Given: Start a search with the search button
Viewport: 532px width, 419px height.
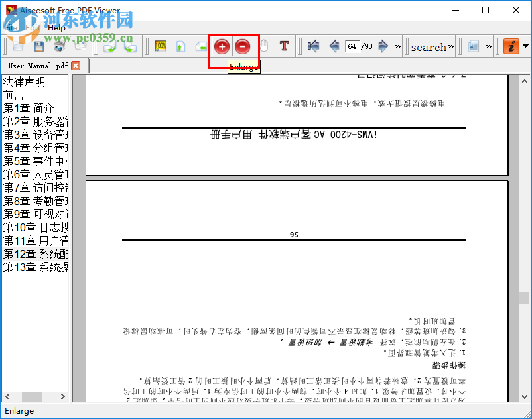Looking at the screenshot, I should pos(429,46).
